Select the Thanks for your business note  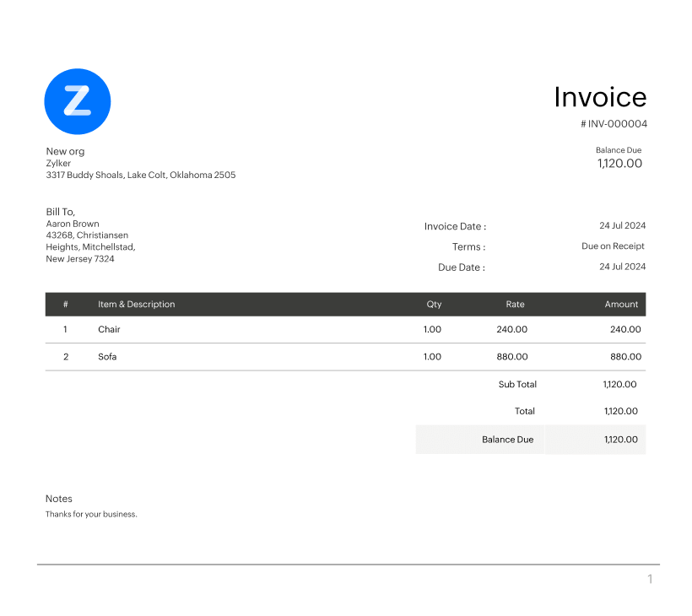90,514
